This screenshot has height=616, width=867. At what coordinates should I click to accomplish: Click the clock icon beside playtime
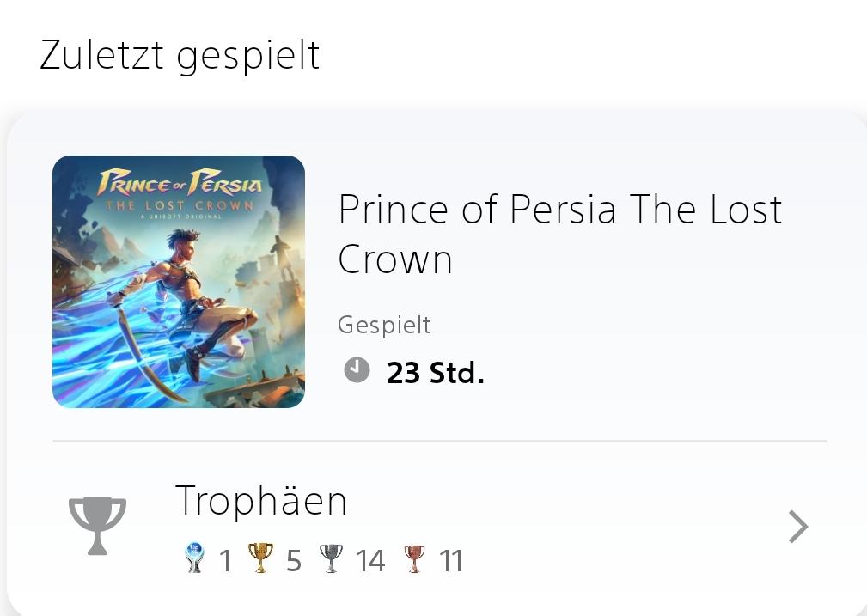click(x=357, y=370)
